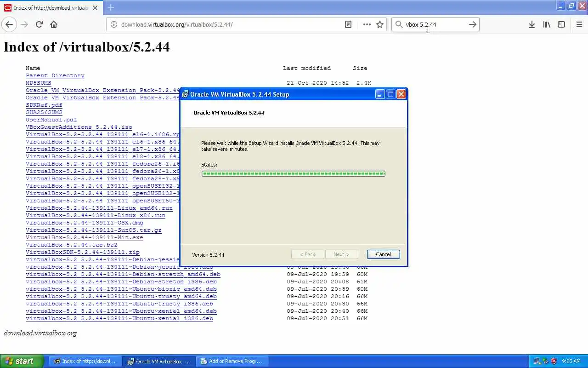Open the Ubuntu bionic amd64.deb link
This screenshot has height=368, width=588.
click(x=121, y=289)
